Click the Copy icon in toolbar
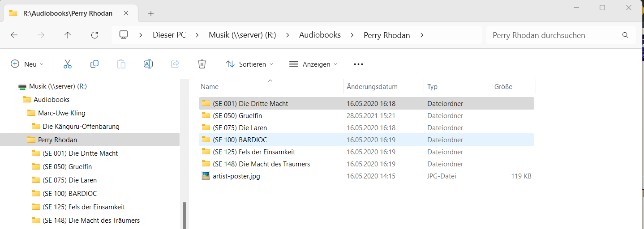644x229 pixels. [94, 64]
